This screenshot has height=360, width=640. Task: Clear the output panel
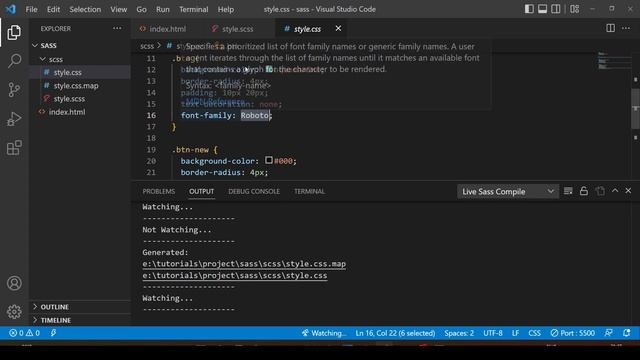[568, 191]
